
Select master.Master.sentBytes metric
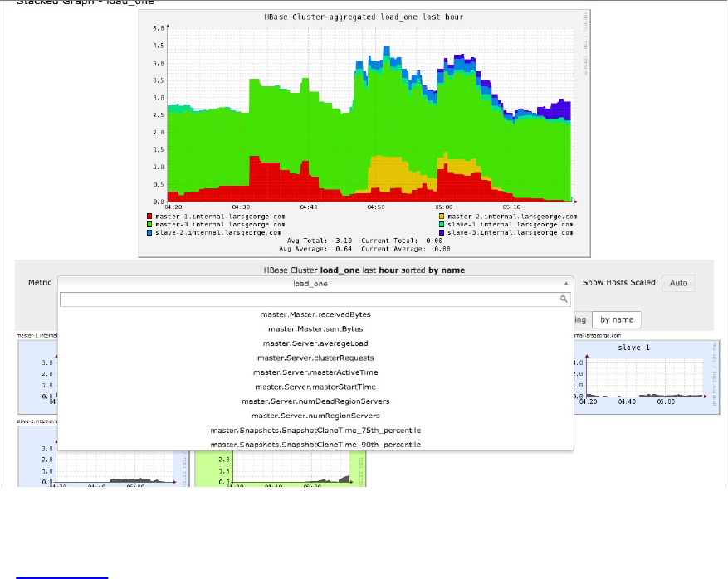[315, 329]
